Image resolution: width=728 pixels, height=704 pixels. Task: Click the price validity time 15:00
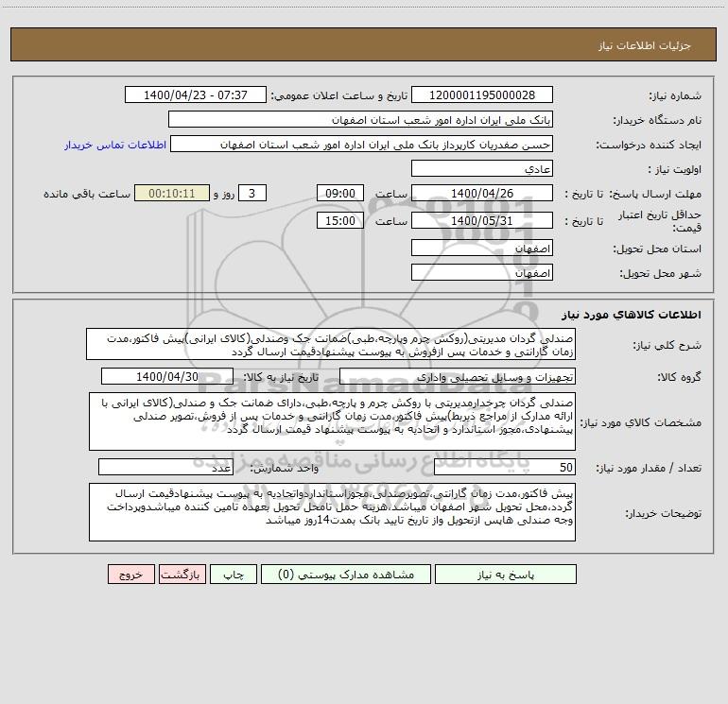[339, 220]
